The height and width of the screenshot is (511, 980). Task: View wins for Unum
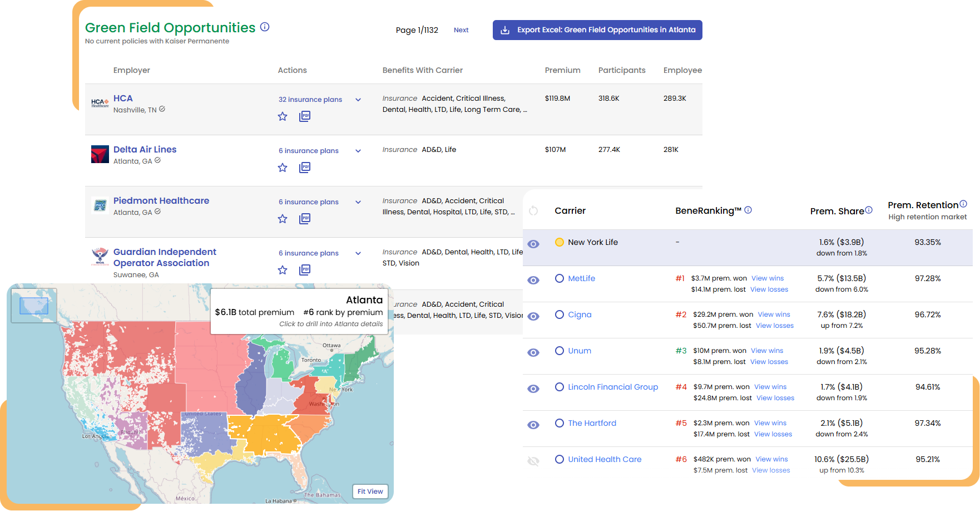pyautogui.click(x=767, y=351)
